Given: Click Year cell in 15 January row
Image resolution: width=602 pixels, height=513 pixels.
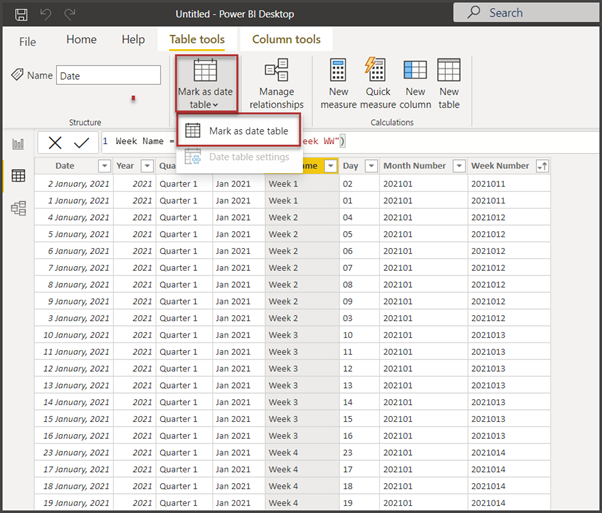Looking at the screenshot, I should pos(135,419).
